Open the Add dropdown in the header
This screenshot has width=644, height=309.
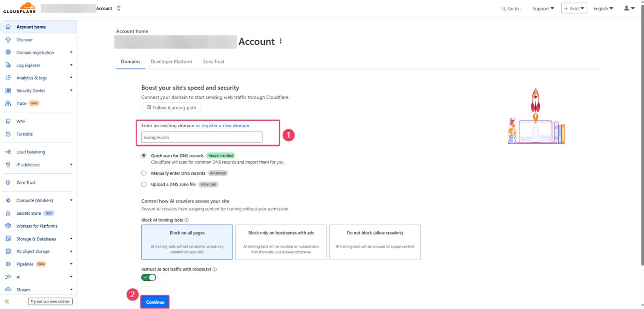(x=574, y=8)
